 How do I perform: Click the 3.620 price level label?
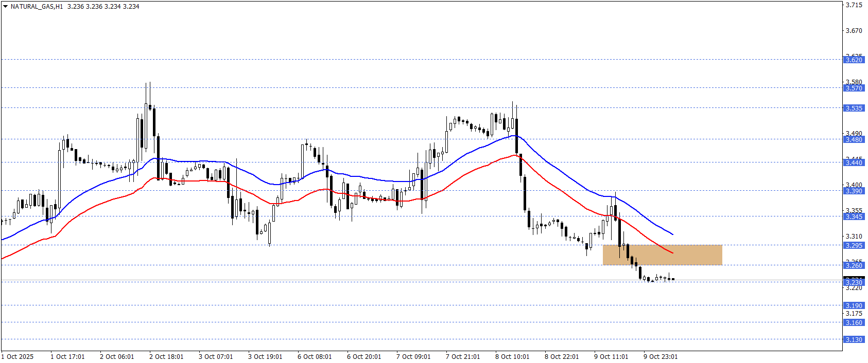[x=854, y=60]
